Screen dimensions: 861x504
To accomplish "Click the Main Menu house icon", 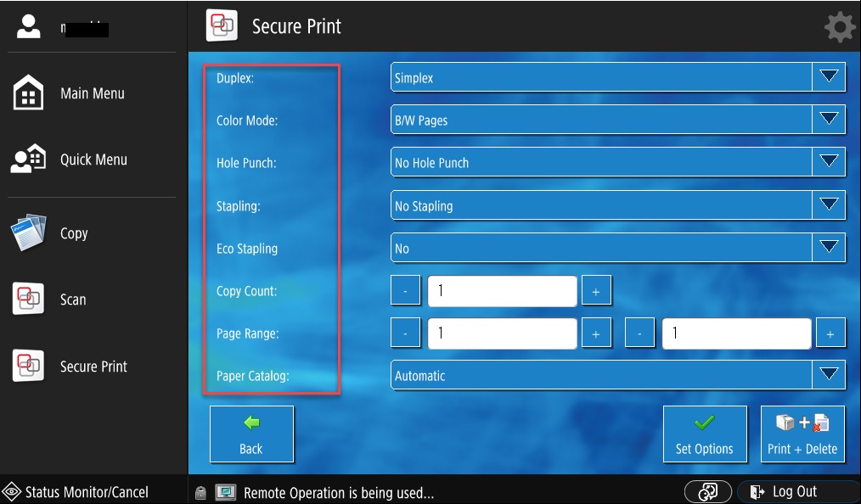I will 28,93.
